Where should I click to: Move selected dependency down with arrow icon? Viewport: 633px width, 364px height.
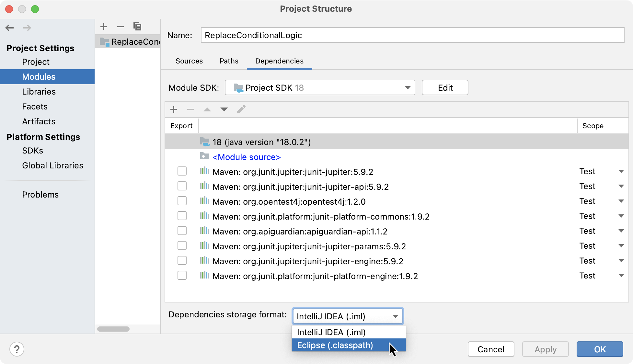(x=224, y=109)
